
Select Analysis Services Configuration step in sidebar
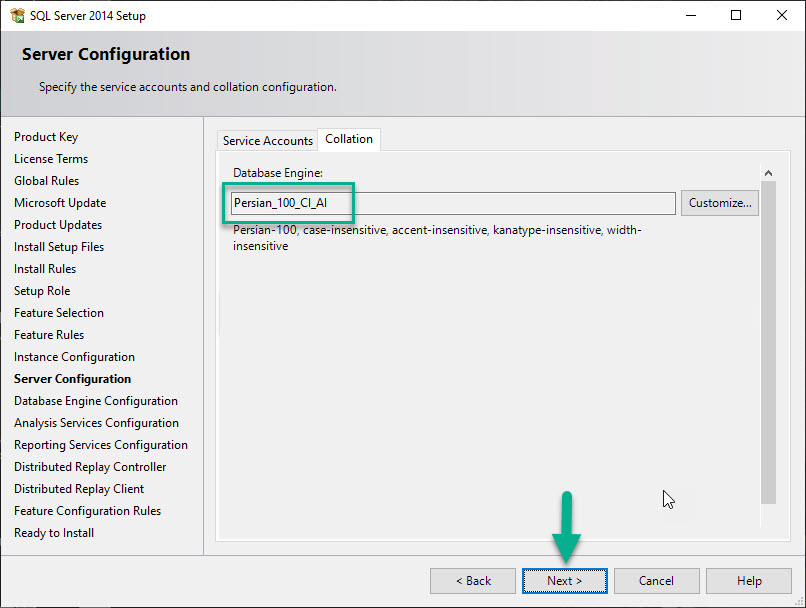(97, 423)
